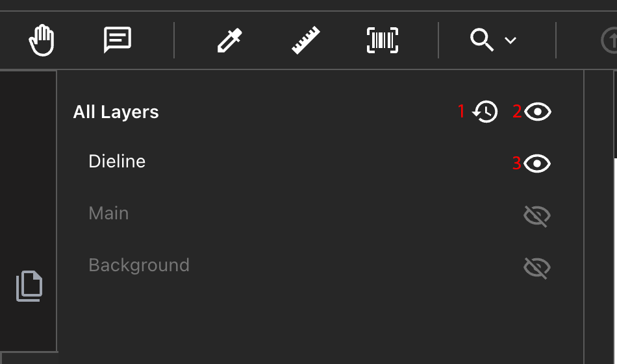Screen dimensions: 617x364
Task: Select the Dieline layer name
Action: click(x=117, y=162)
